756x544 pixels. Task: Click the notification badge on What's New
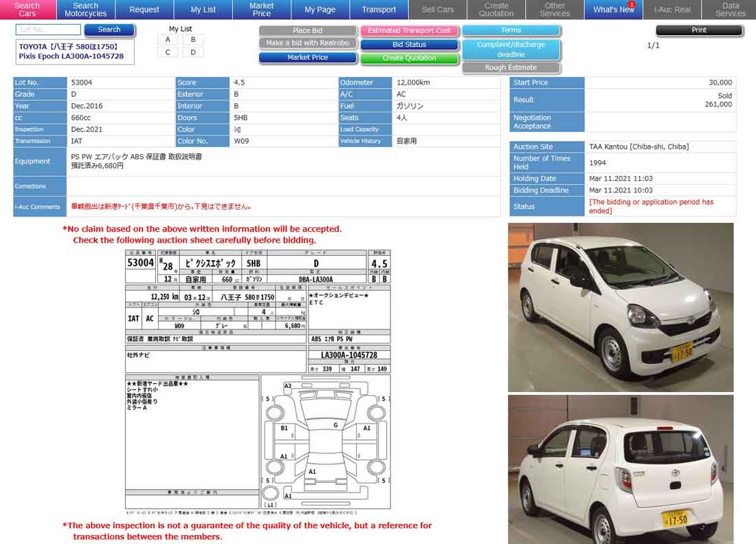pos(632,5)
